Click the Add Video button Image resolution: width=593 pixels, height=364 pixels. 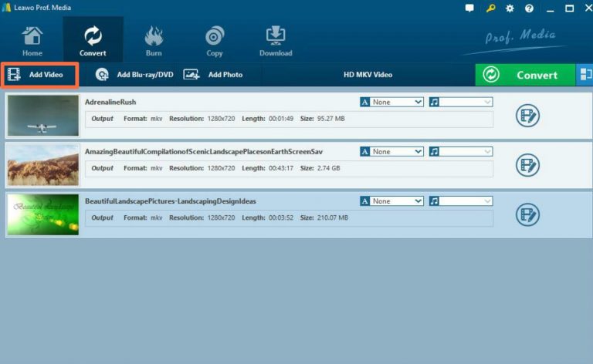point(39,75)
